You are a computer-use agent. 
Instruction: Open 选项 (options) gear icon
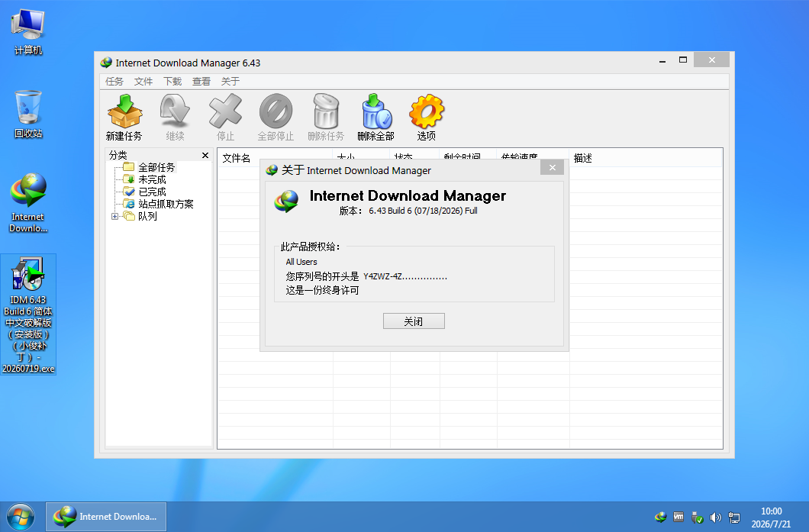(x=426, y=117)
